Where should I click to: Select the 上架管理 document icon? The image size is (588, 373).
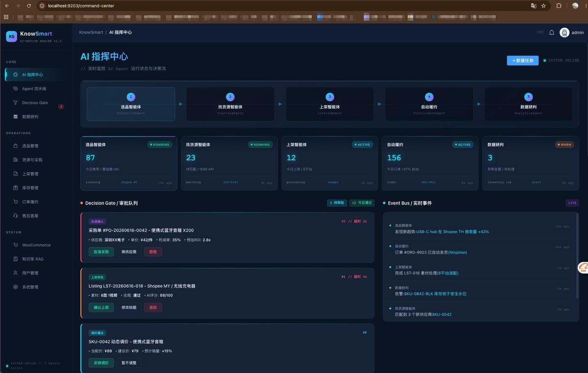point(16,174)
